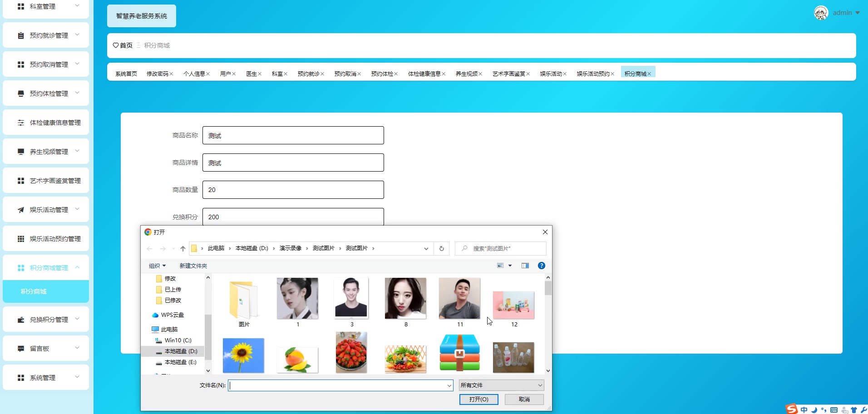Open the soft keyboard icon in IME bar
Viewport: 868px width, 414px height.
pos(834,410)
